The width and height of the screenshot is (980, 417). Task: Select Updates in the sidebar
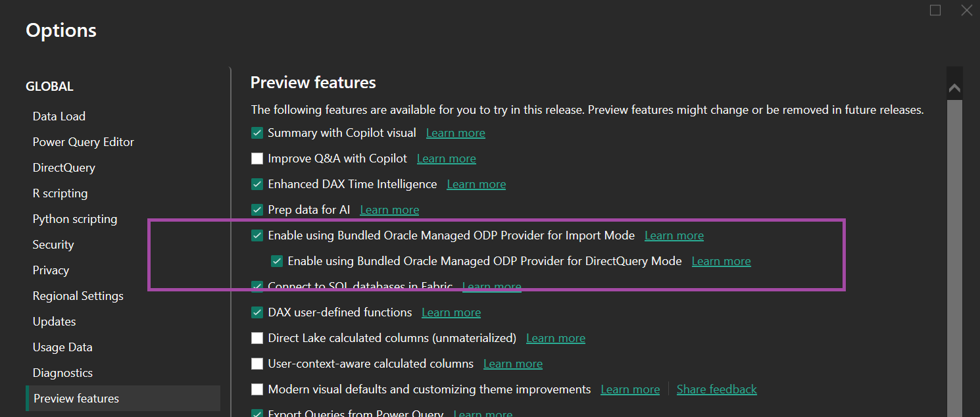54,322
